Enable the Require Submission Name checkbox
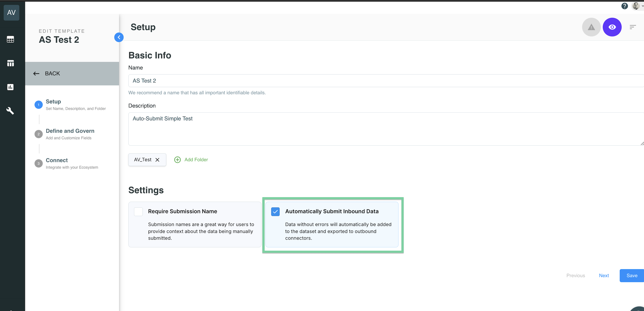 [x=138, y=211]
